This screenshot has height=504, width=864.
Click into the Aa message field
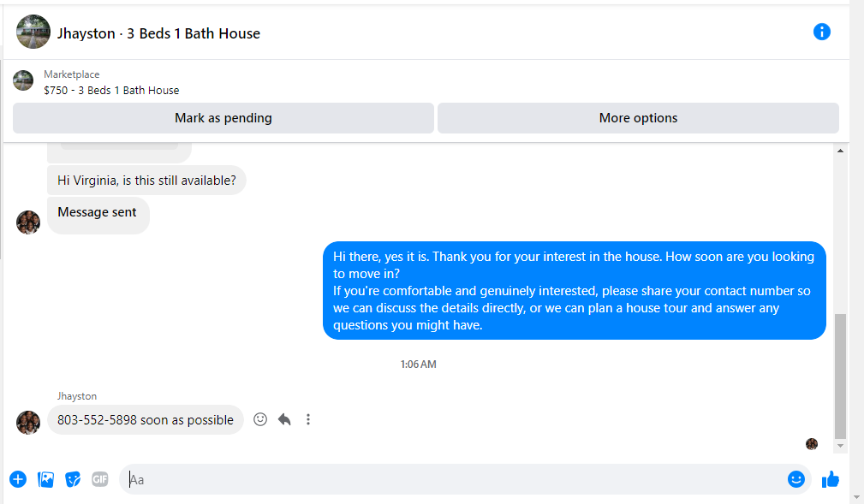tap(452, 479)
